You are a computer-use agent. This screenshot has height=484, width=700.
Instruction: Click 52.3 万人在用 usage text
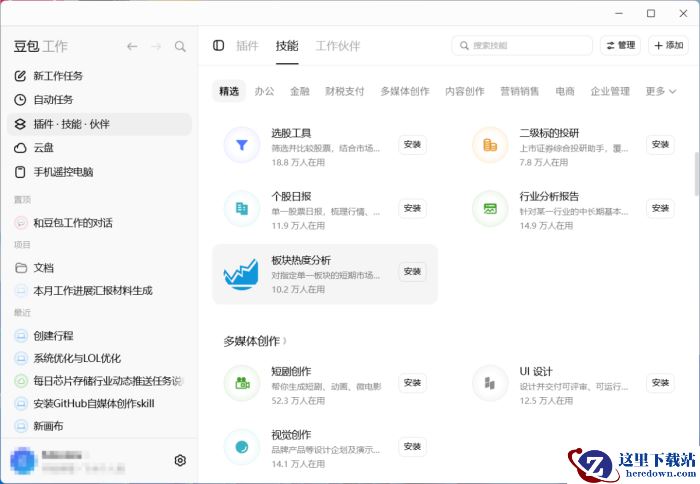(x=298, y=401)
